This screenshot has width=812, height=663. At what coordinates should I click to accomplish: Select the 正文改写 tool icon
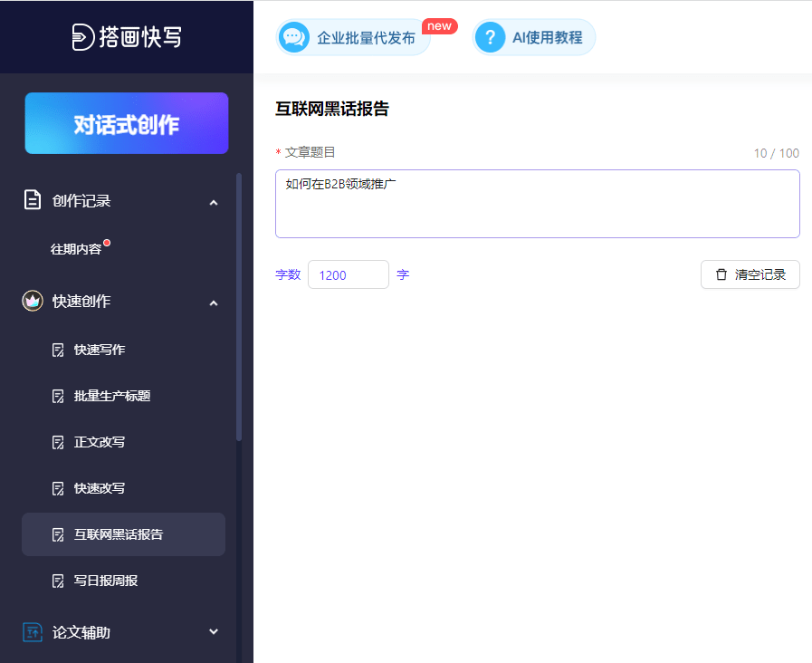point(60,442)
